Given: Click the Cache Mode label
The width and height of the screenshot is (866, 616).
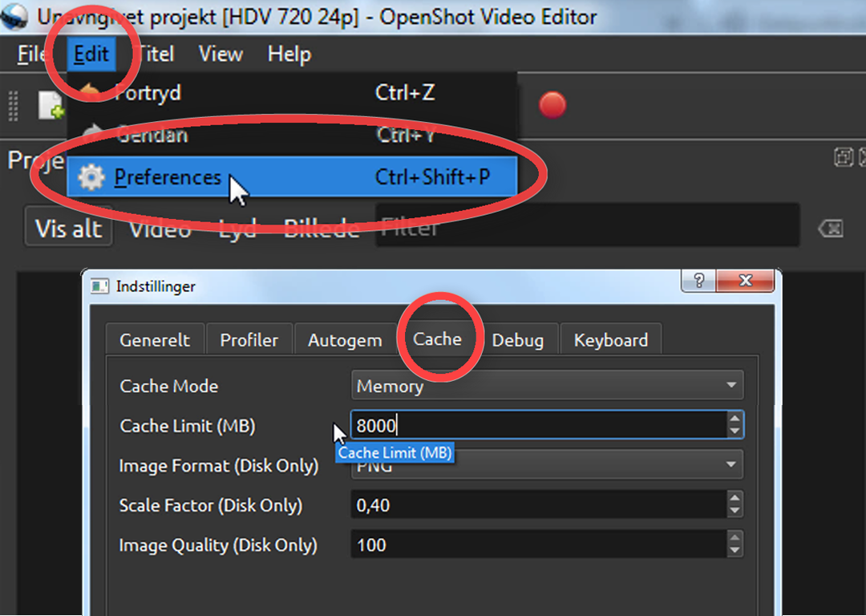Looking at the screenshot, I should coord(169,386).
